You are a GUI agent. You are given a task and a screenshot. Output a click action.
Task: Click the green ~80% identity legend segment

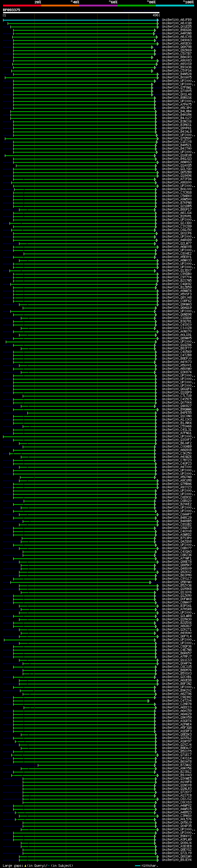point(137,6)
